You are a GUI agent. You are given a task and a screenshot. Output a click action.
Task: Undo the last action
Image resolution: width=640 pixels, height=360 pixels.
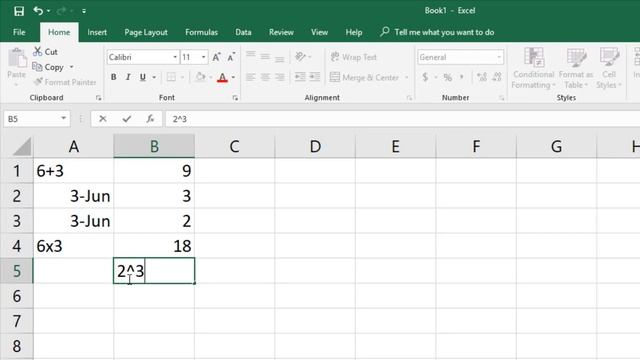pyautogui.click(x=38, y=11)
